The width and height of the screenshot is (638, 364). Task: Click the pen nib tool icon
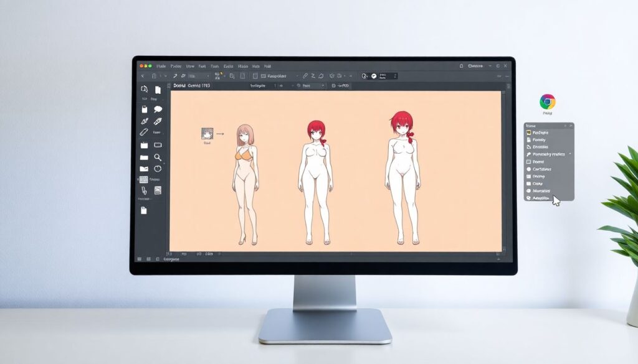tap(158, 121)
